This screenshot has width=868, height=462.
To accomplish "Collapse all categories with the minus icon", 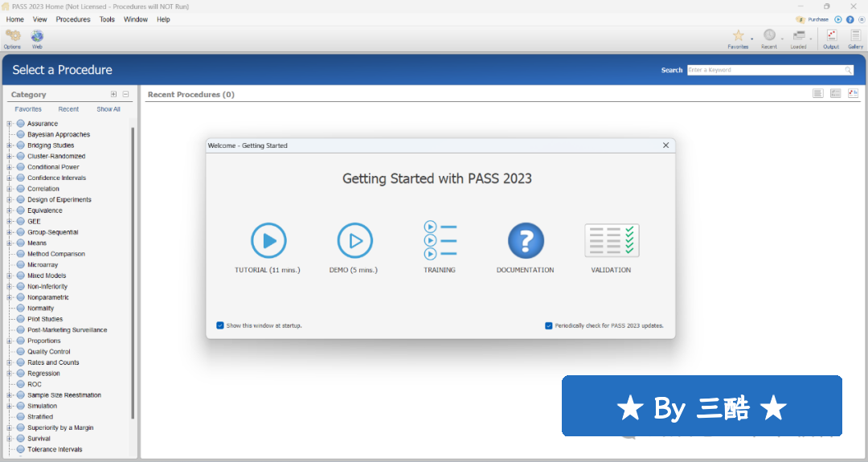I will (x=125, y=94).
